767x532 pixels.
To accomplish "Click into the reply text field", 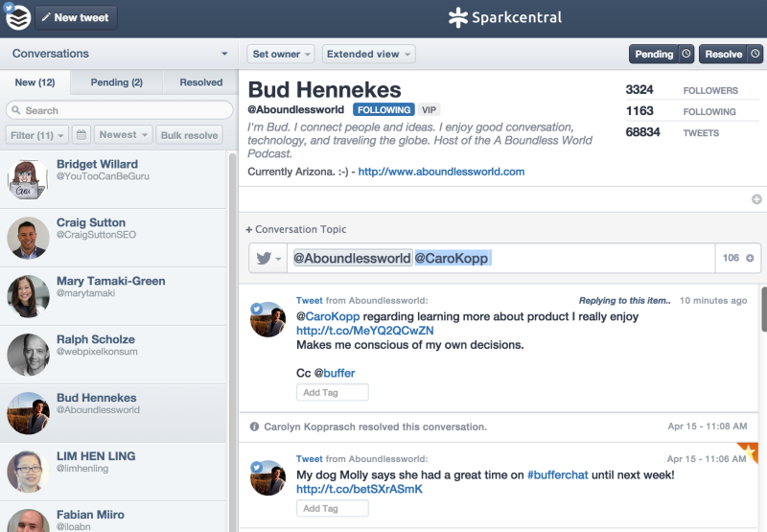I will pos(500,258).
